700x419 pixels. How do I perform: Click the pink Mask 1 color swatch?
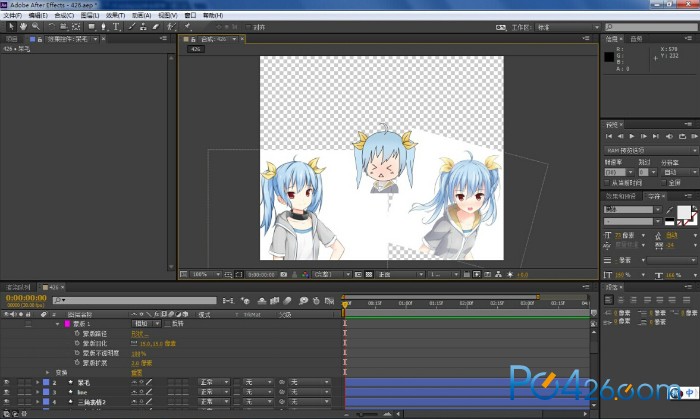click(x=67, y=324)
